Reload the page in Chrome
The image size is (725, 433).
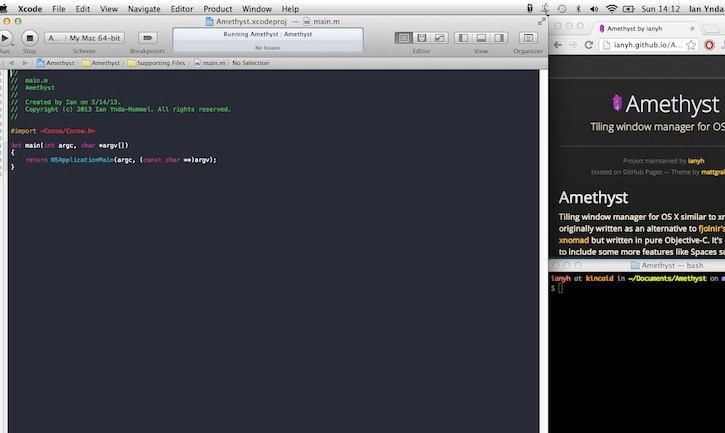pyautogui.click(x=589, y=45)
